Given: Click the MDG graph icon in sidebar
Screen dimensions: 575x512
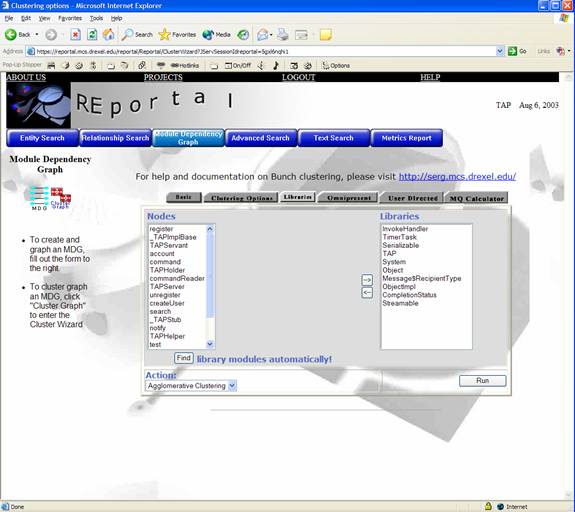Looking at the screenshot, I should pyautogui.click(x=39, y=198).
